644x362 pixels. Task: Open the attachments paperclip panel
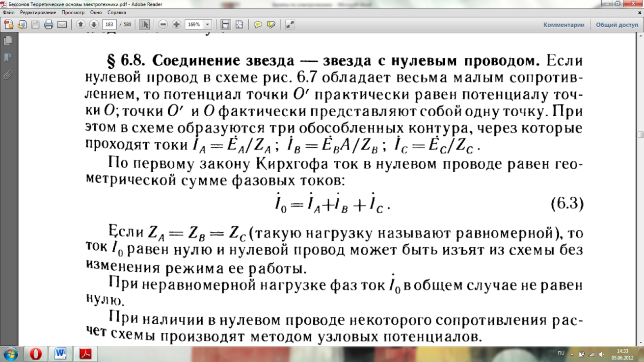[x=8, y=75]
